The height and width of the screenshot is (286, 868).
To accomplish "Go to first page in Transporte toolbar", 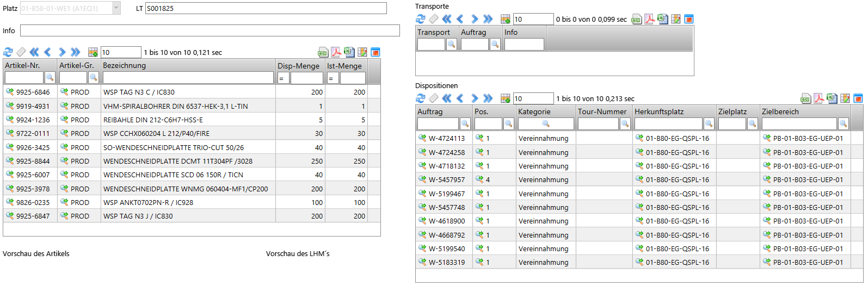I will coord(447,19).
